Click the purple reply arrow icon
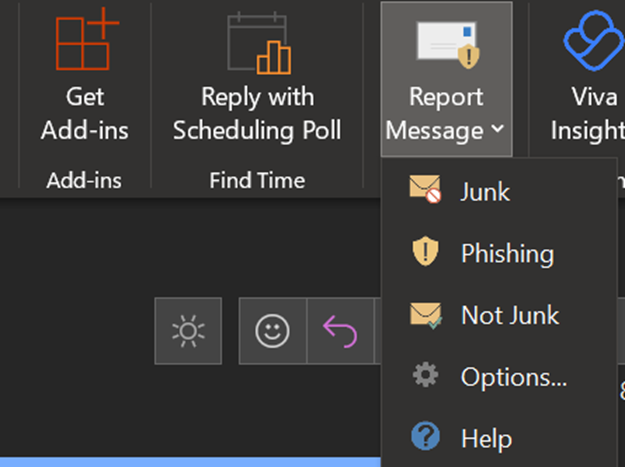Screen dimensions: 625x467 click(x=340, y=332)
